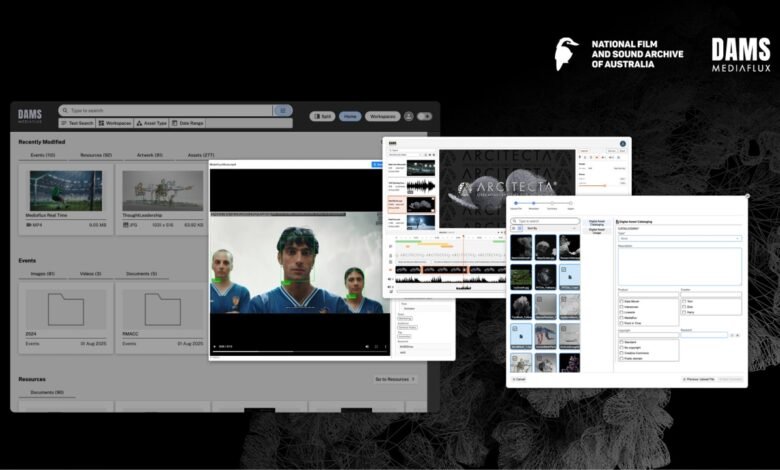Switch to grid view in the cataloguing window
This screenshot has height=470, width=780.
[520, 228]
